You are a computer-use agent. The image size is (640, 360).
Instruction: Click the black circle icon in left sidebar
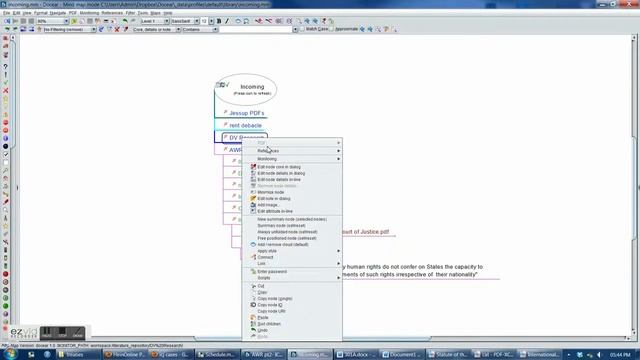6,146
